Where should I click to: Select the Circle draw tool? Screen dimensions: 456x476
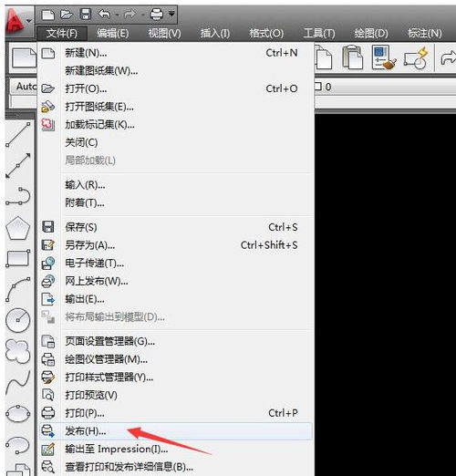pos(18,320)
